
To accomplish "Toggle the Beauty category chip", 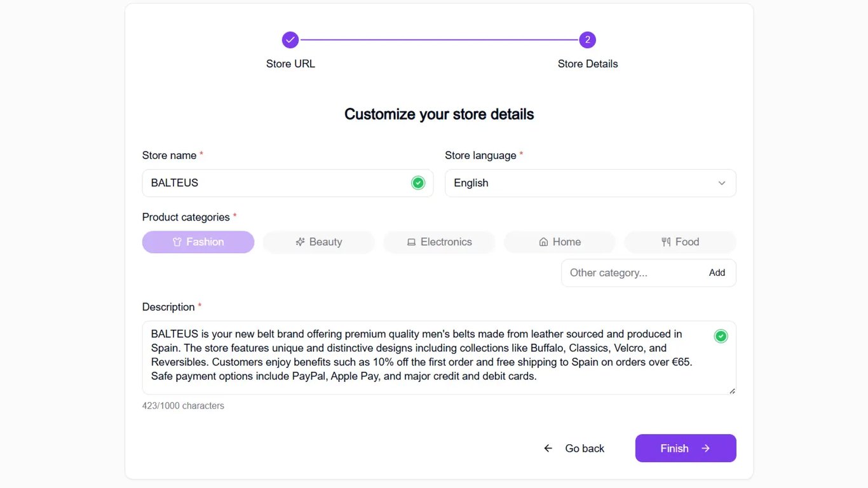I will (x=319, y=242).
